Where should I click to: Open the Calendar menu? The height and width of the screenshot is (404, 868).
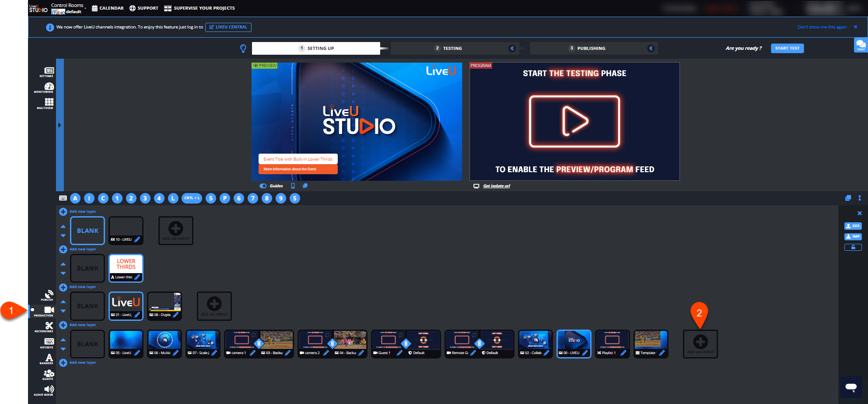click(108, 8)
